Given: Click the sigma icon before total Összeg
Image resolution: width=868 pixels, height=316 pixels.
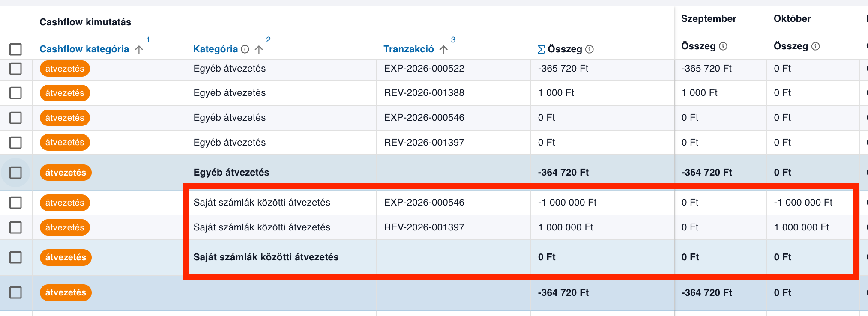Looking at the screenshot, I should click(542, 49).
